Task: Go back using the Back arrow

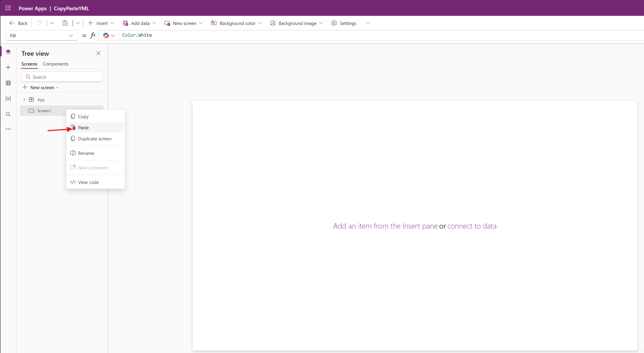Action: [x=18, y=23]
